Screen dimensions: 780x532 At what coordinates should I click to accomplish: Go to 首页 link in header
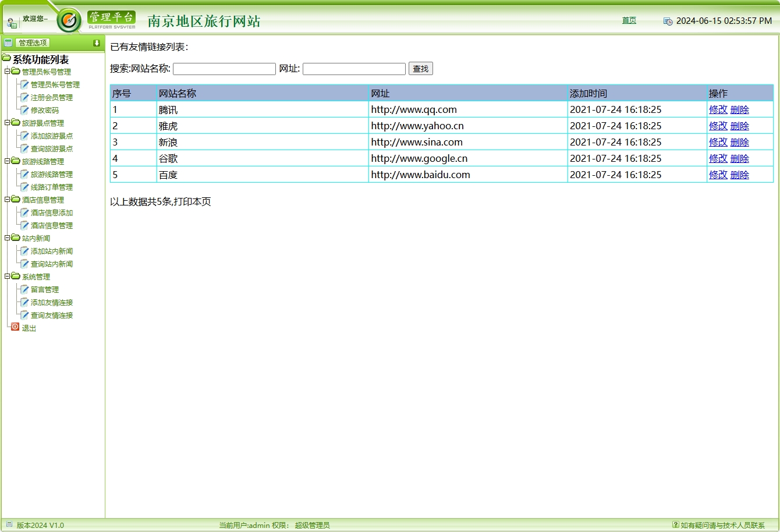tap(629, 20)
